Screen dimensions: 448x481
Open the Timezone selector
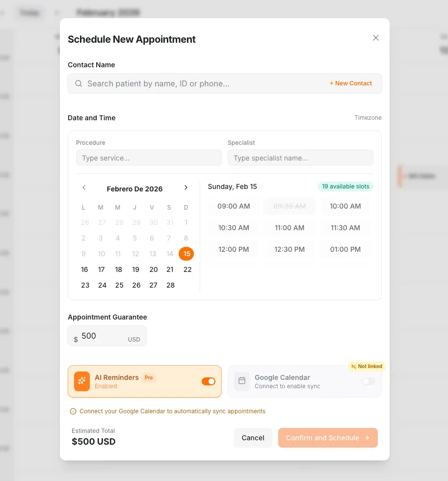click(x=368, y=118)
